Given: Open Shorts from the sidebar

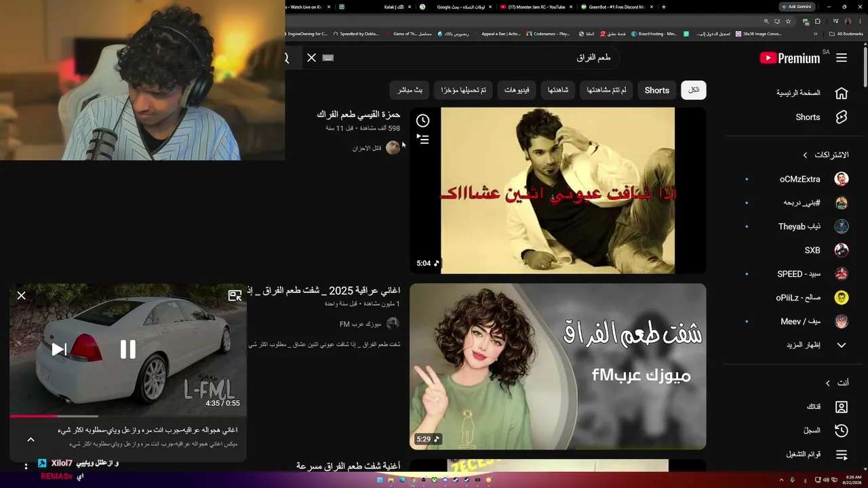Looking at the screenshot, I should tap(821, 117).
